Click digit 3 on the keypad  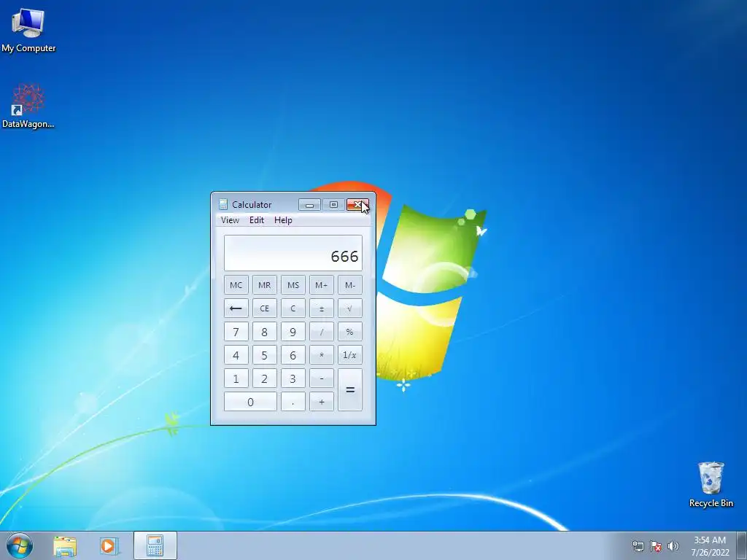point(293,378)
